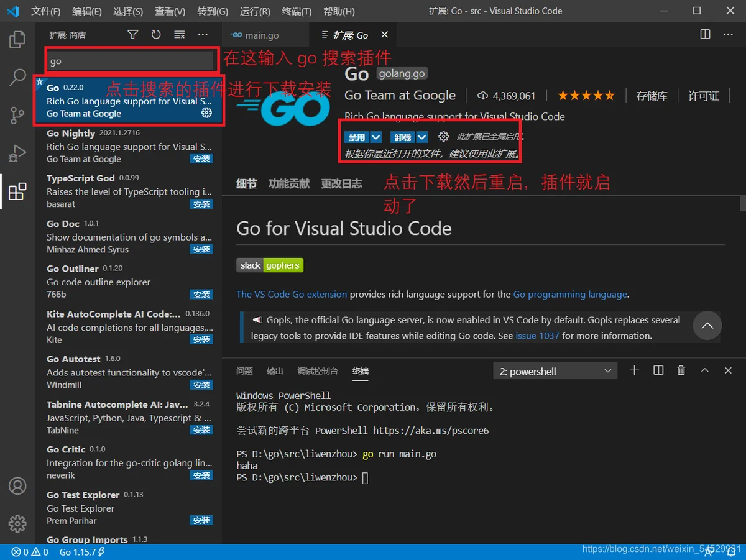Clear the extensions search results
Screen dimensions: 746x560
180,35
